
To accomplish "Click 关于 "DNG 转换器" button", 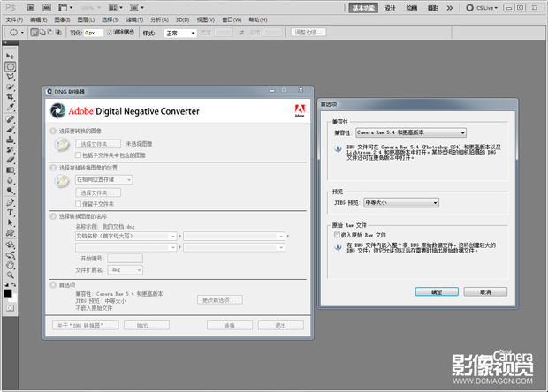I will 85,325.
